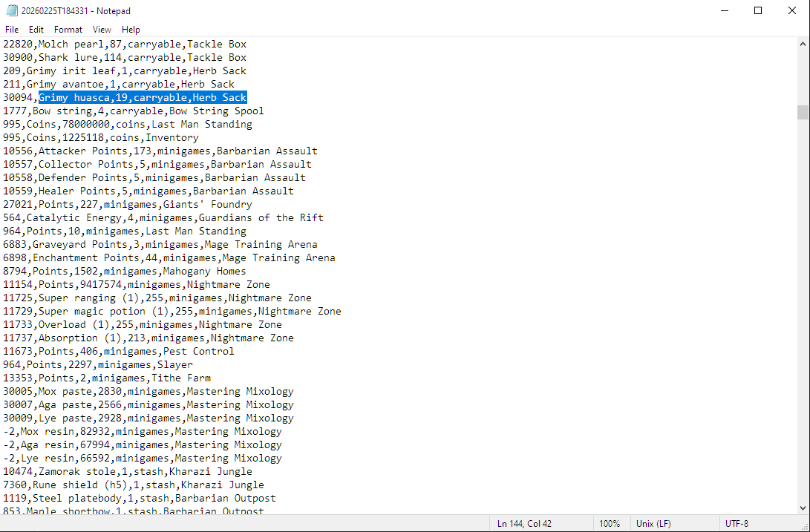Minimize the Notepad window
The image size is (810, 532).
pyautogui.click(x=725, y=10)
